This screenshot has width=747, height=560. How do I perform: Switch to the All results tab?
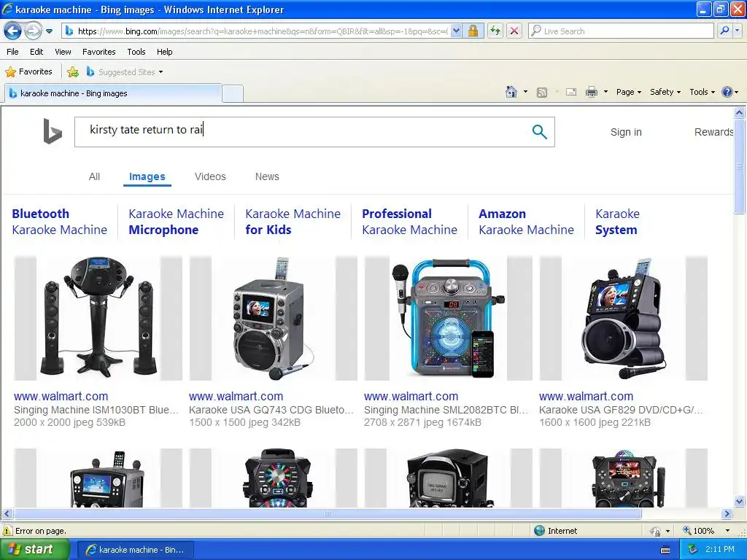(x=94, y=176)
